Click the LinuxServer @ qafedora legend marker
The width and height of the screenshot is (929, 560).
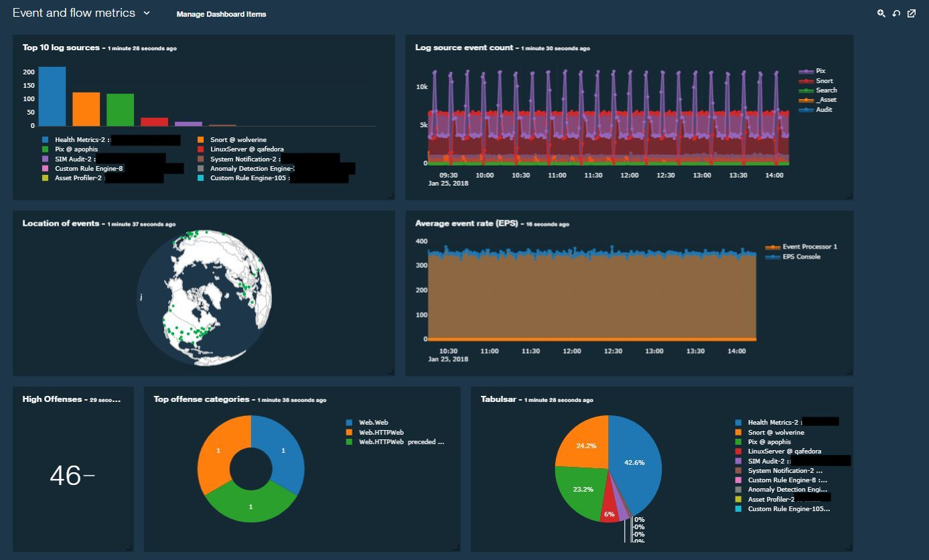pyautogui.click(x=740, y=451)
